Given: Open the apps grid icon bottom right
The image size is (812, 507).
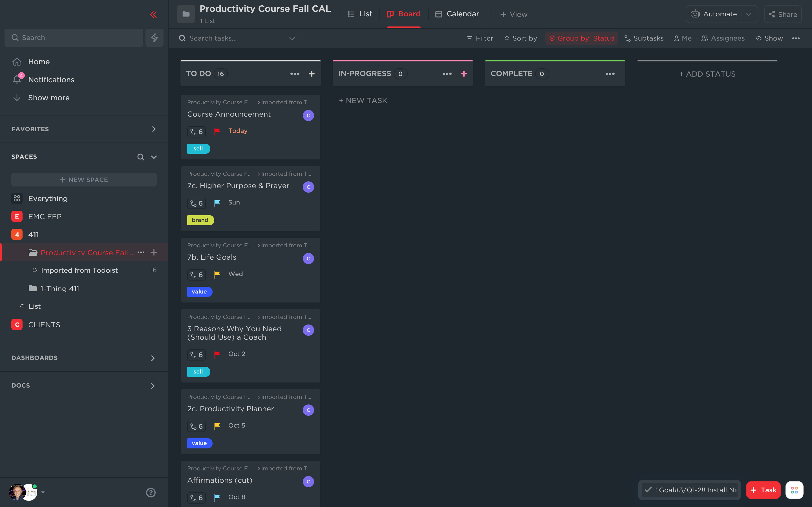Looking at the screenshot, I should (x=794, y=490).
